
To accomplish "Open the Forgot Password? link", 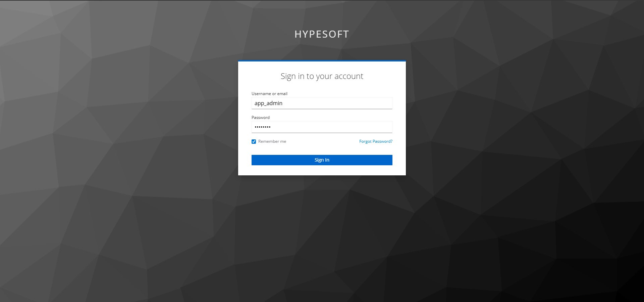I will (376, 141).
